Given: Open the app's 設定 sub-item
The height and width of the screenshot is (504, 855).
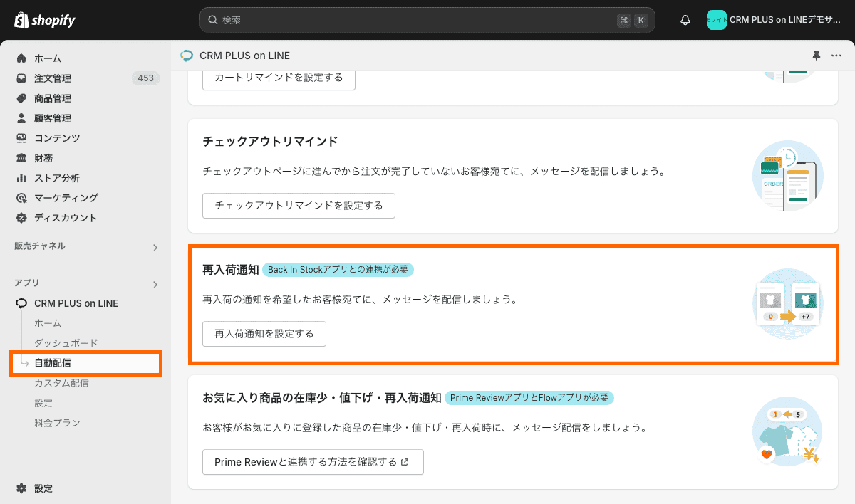Looking at the screenshot, I should point(43,403).
